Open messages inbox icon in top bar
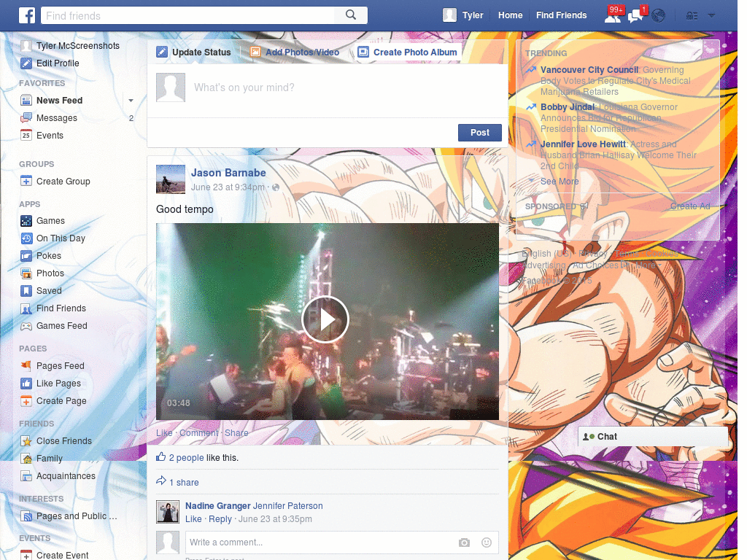Viewport: 747px width, 560px height. pos(635,16)
